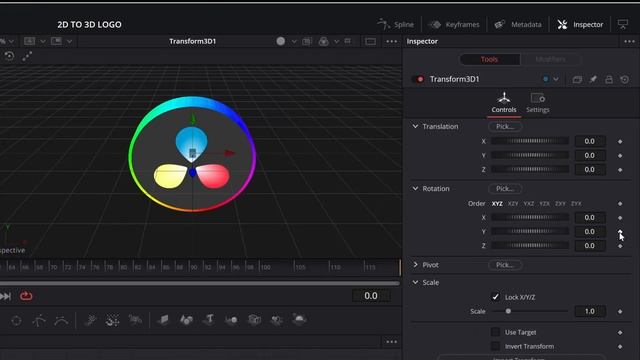Open the viewer zoom percentage dropdown
This screenshot has height=360, width=640.
tap(11, 41)
